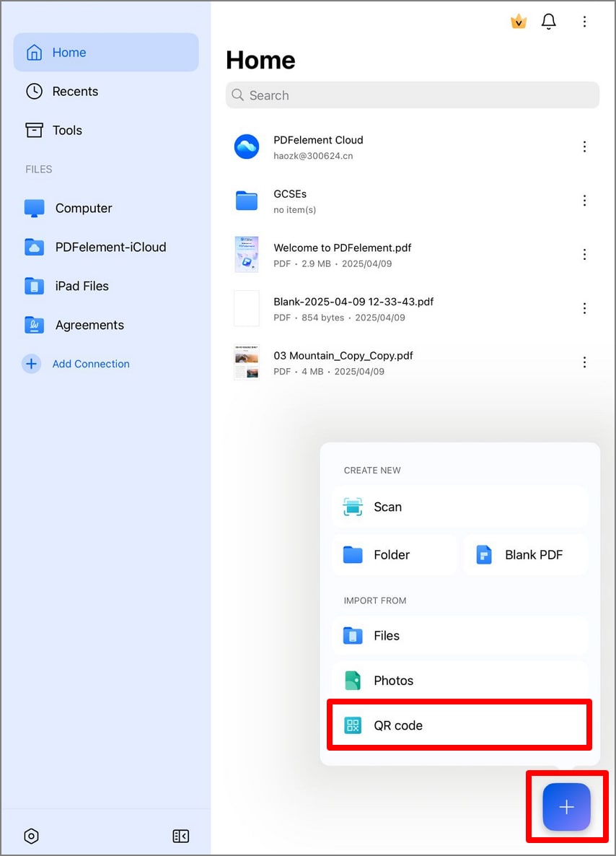Click the Tools archive box icon
The image size is (616, 856).
35,130
